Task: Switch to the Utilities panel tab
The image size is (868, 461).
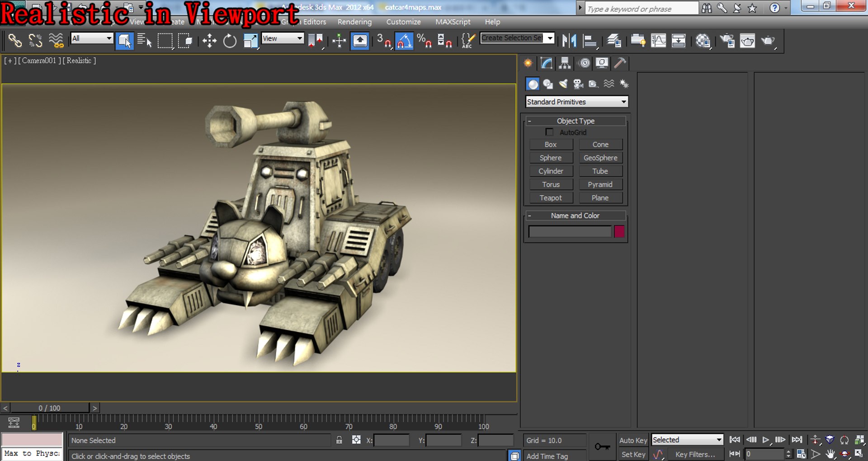Action: (x=620, y=63)
